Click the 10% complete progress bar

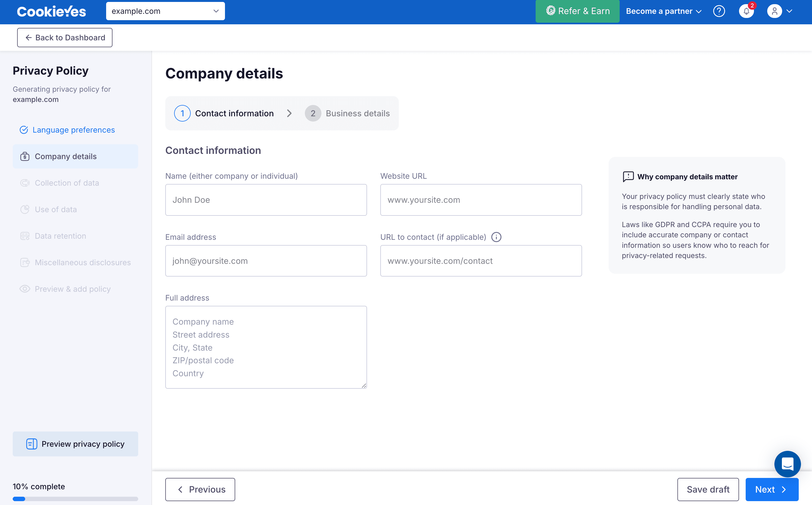(x=75, y=499)
